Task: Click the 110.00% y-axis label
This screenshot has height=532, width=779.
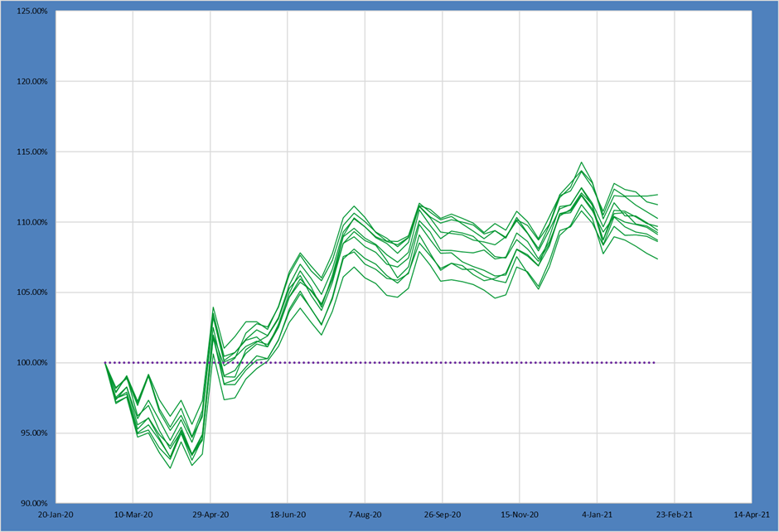Action: (x=32, y=222)
